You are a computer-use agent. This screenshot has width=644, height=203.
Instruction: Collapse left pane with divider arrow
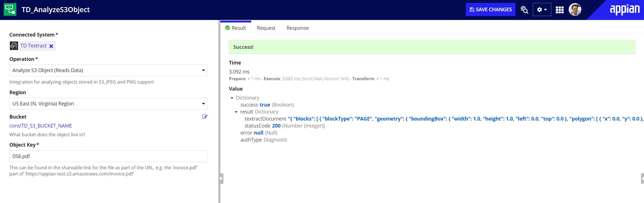221,179
